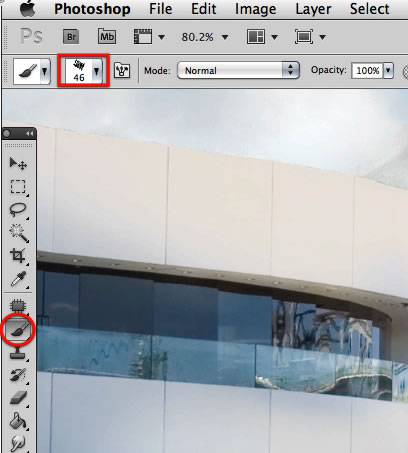Open the File menu
Screen dimensions: 408x453
click(x=160, y=9)
